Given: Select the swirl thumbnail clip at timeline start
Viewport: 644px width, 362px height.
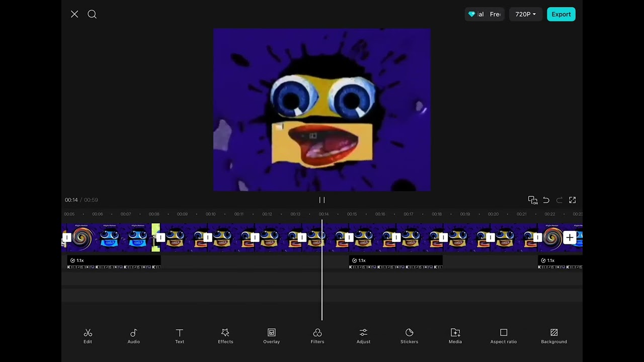Looking at the screenshot, I should [x=82, y=237].
